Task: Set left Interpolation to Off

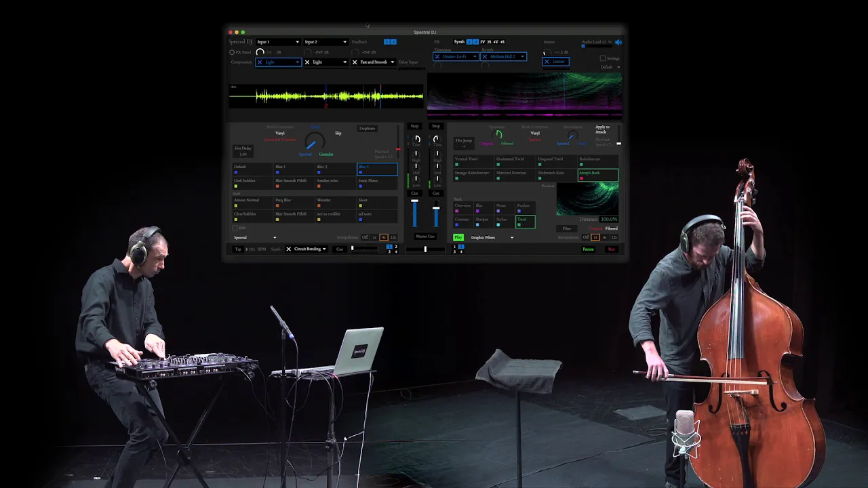Action: coord(365,237)
